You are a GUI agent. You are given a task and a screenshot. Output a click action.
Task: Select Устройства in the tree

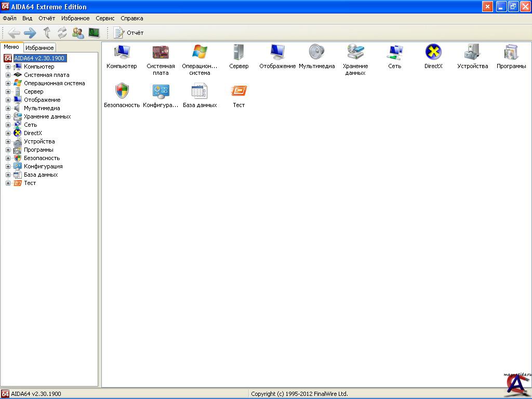(39, 141)
